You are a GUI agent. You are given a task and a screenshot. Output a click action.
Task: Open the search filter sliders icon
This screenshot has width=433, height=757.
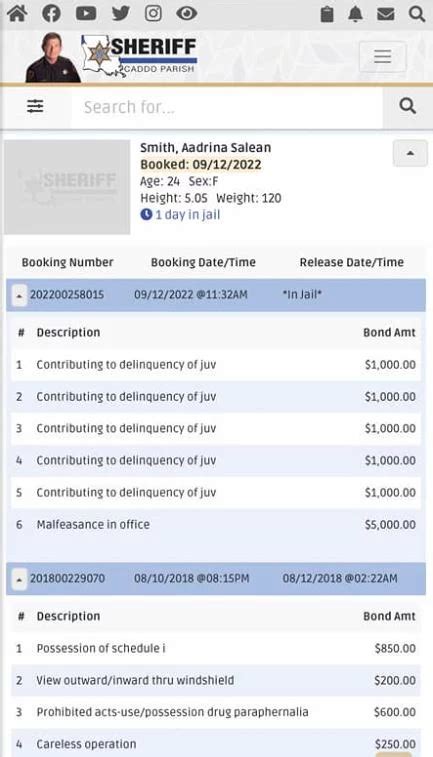click(35, 106)
